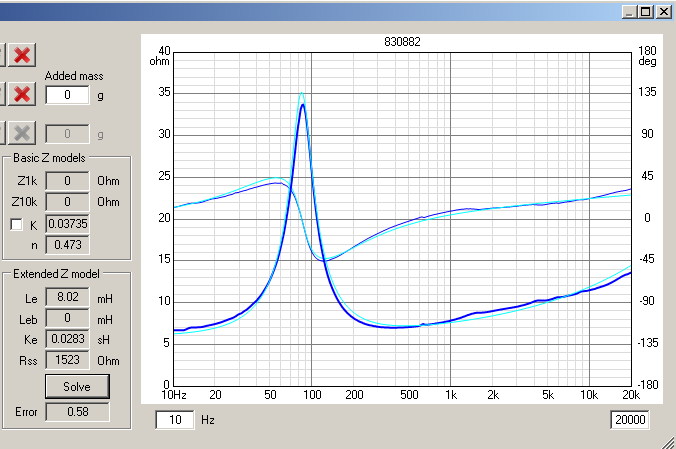Toggle the K checkbox
This screenshot has width=676, height=449.
16,224
